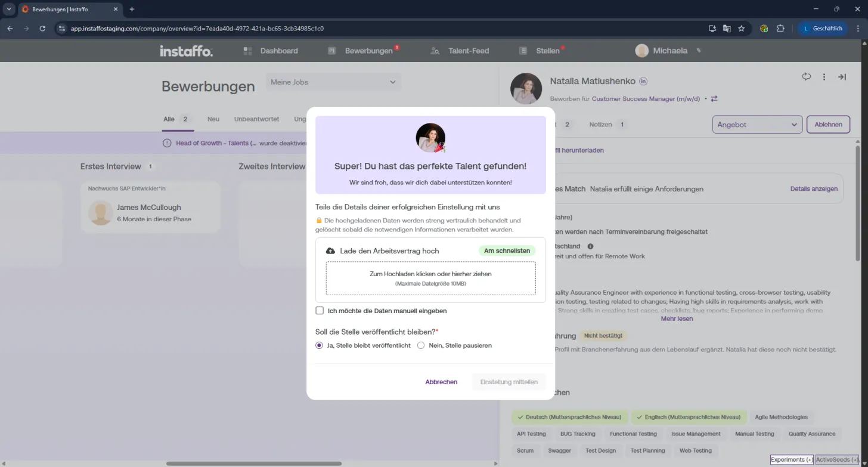The width and height of the screenshot is (868, 467).
Task: Click the cloud upload icon for Arbeitsvertrag
Action: click(330, 251)
